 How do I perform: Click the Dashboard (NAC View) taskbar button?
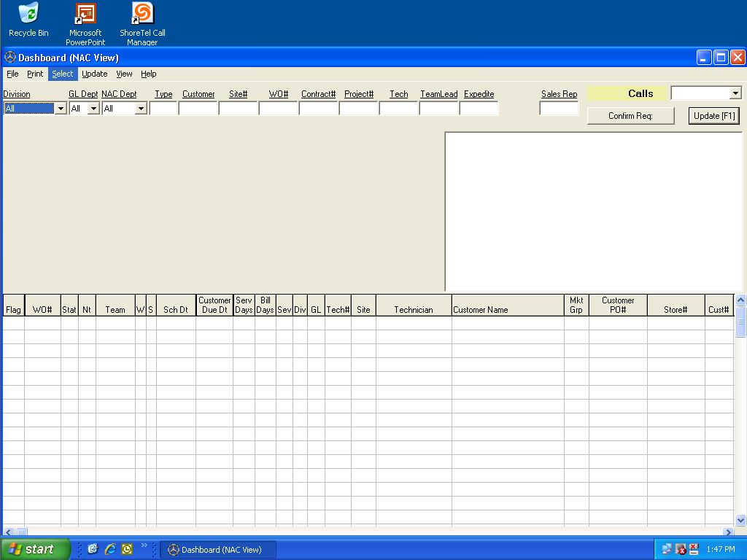tap(217, 550)
